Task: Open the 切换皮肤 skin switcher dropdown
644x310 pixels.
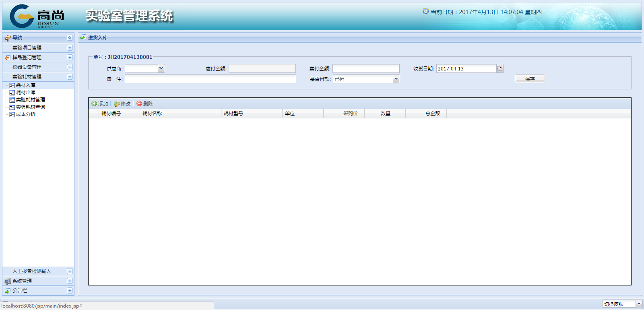Action: tap(639, 304)
